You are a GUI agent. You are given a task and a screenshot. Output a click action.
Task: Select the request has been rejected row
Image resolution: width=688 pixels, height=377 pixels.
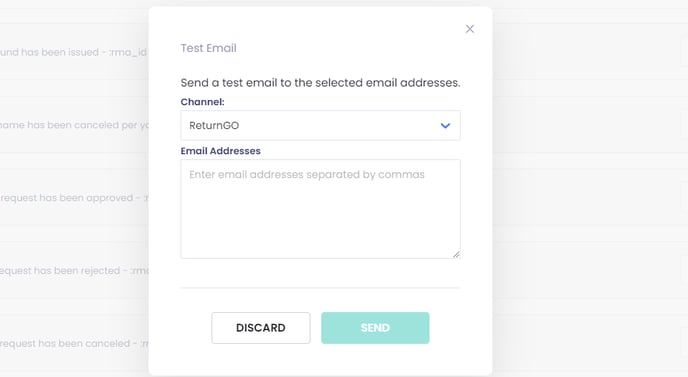[x=74, y=271]
